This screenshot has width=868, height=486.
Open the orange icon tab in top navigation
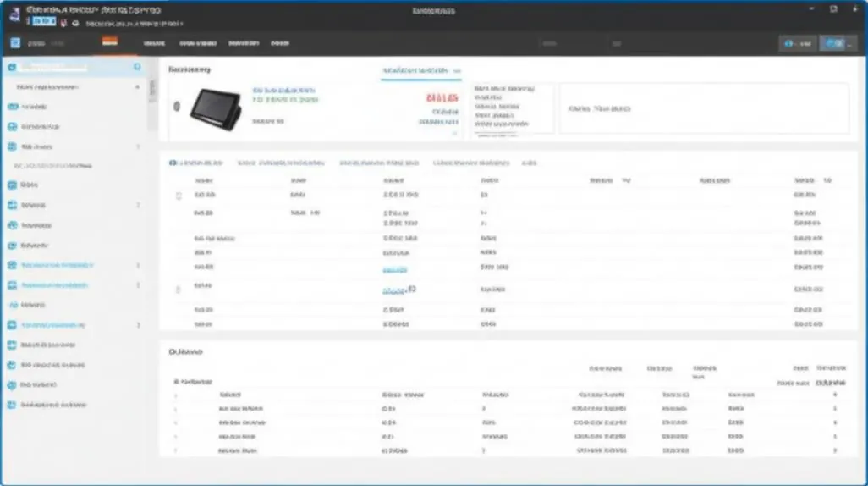110,41
